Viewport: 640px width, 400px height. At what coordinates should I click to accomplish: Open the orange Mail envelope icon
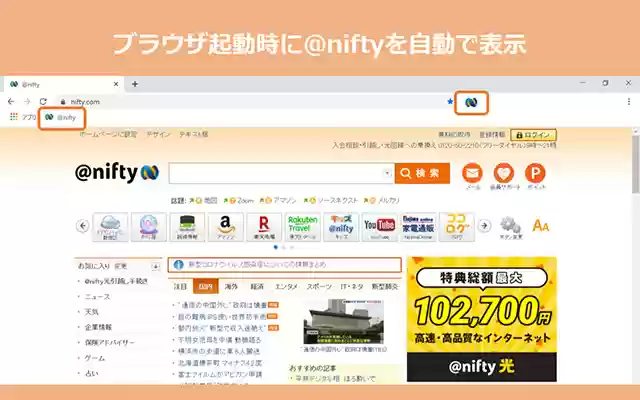(x=473, y=173)
